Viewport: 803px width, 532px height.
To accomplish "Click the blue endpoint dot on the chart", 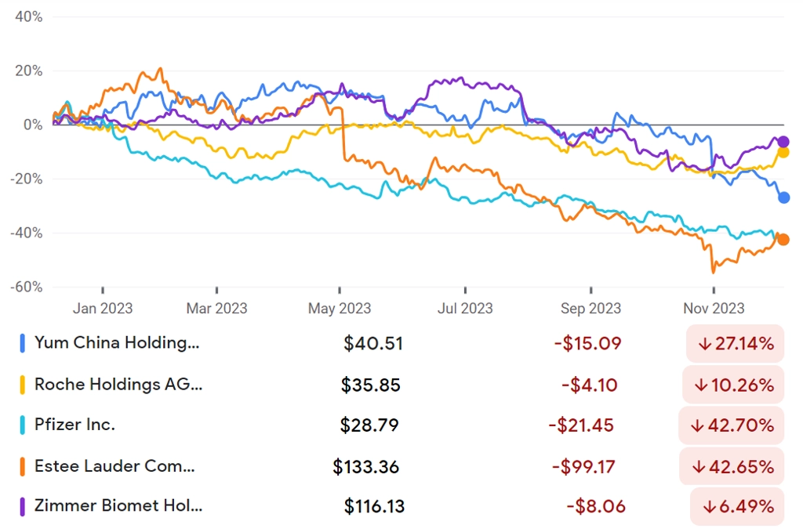I will pos(783,197).
